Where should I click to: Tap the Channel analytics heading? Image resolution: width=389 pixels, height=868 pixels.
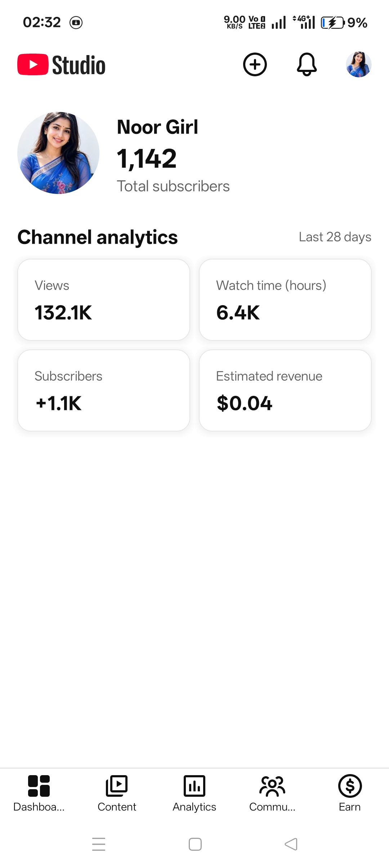click(x=98, y=238)
